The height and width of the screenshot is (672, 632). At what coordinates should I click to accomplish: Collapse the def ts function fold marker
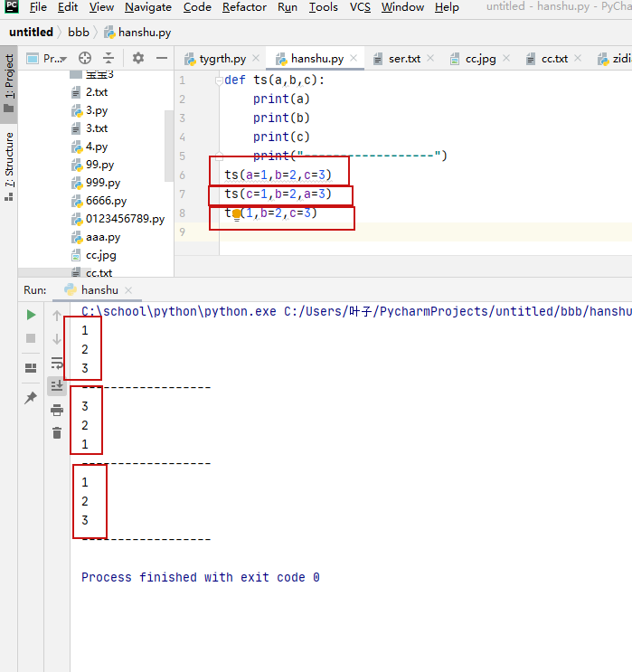point(219,80)
